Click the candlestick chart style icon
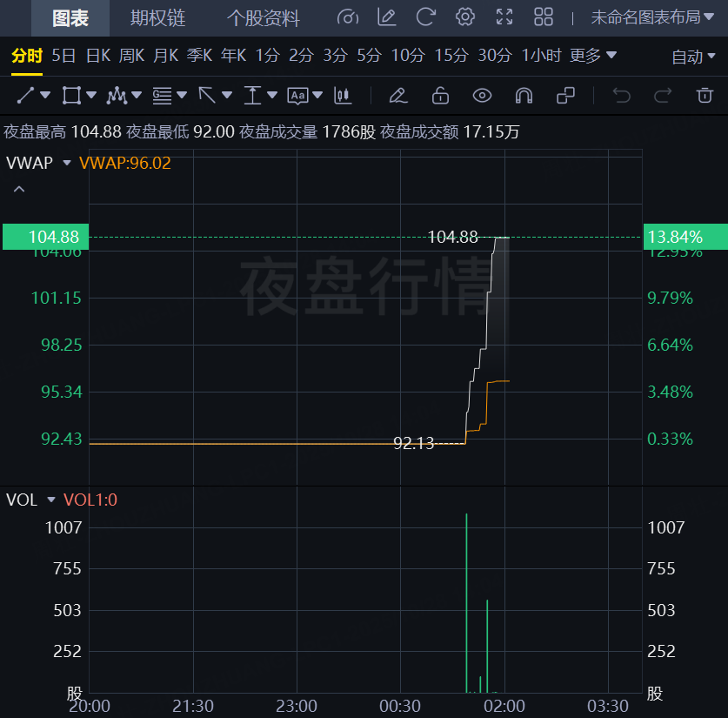 click(343, 96)
